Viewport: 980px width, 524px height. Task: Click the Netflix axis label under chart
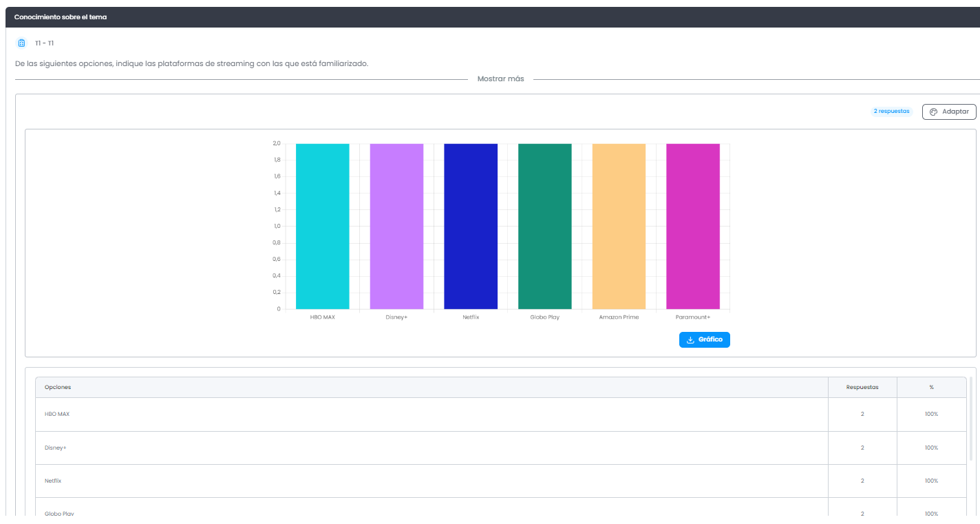point(471,317)
